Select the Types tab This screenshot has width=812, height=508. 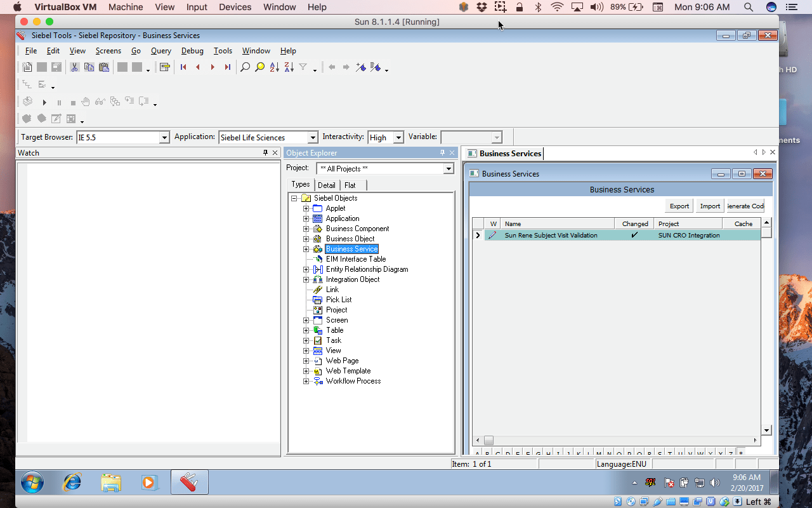point(301,184)
